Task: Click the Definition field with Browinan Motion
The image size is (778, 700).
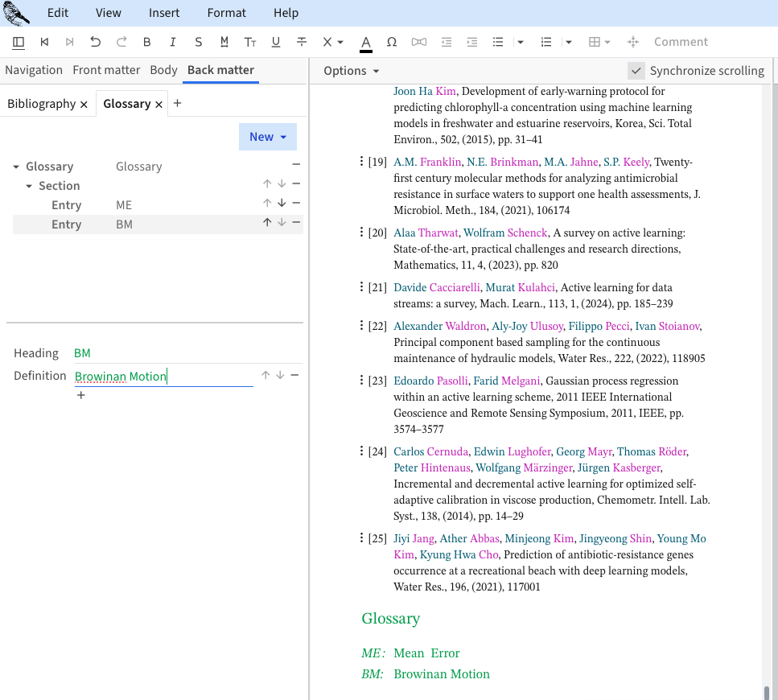Action: click(x=163, y=377)
